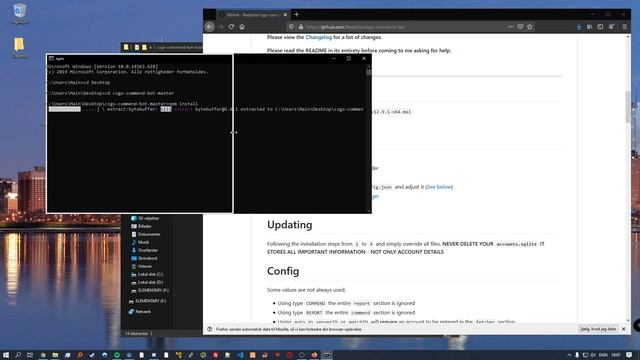
Task: Select Skrivebord in File Explorer sidebar
Action: (144, 258)
